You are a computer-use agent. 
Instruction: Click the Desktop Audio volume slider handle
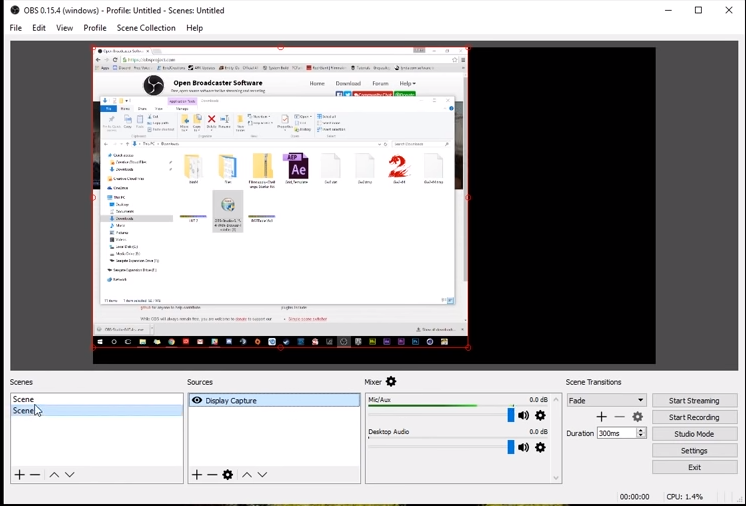[x=510, y=447]
